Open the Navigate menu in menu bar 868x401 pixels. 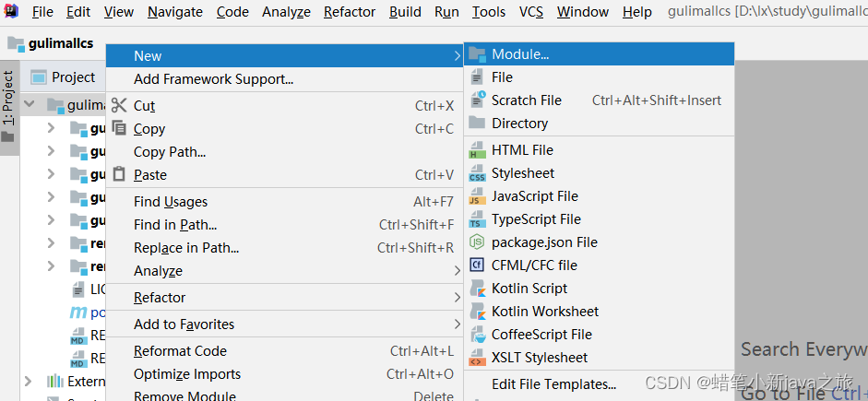(x=175, y=12)
